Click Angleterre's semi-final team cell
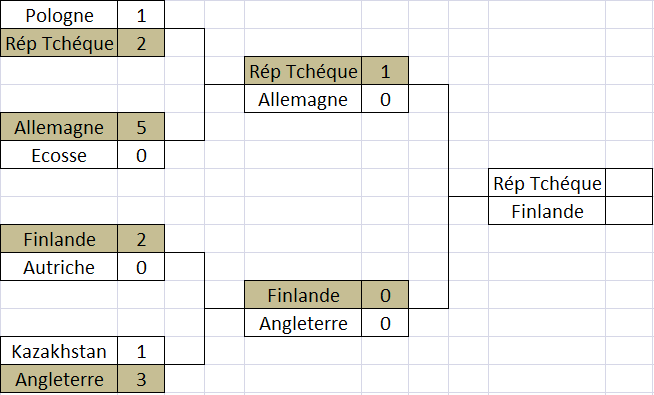This screenshot has height=395, width=654. (x=303, y=322)
